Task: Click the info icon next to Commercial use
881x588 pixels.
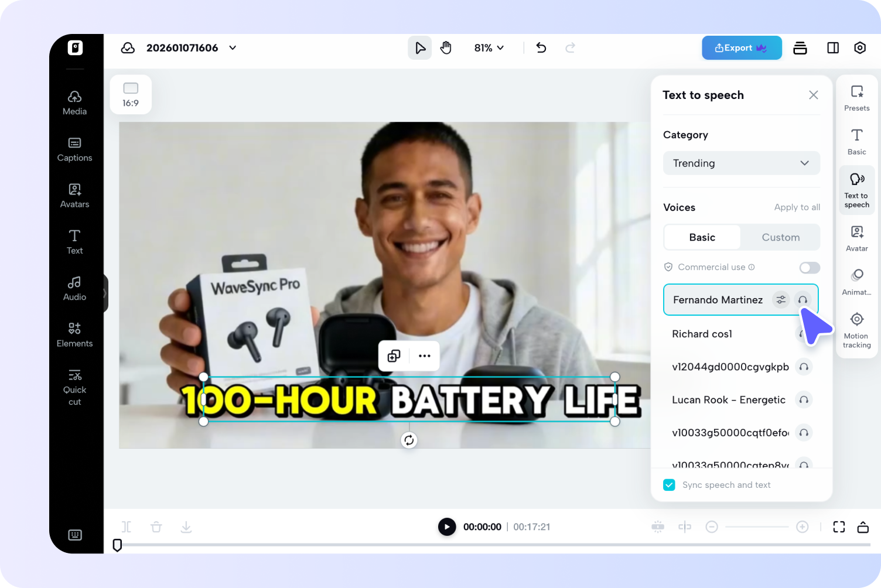Action: point(752,267)
